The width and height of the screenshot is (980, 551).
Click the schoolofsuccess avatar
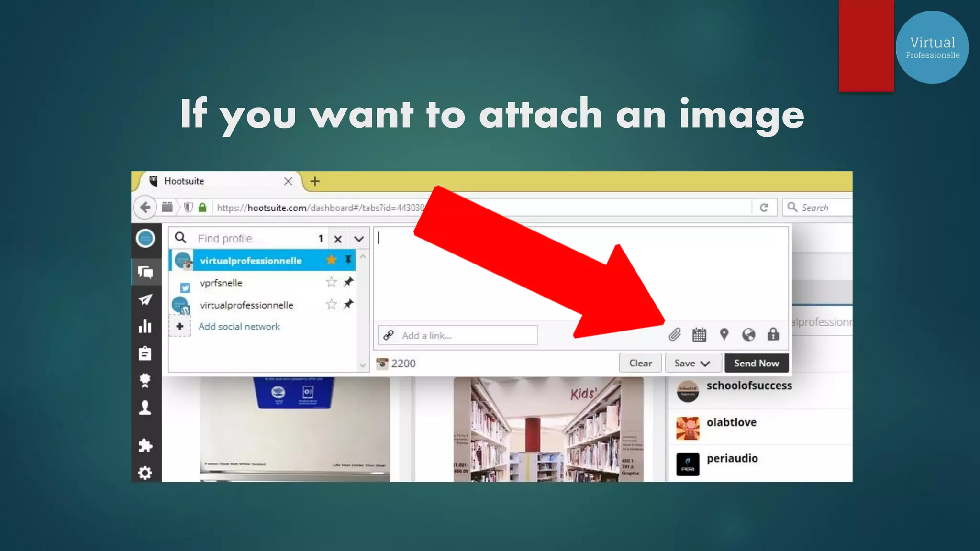point(688,391)
